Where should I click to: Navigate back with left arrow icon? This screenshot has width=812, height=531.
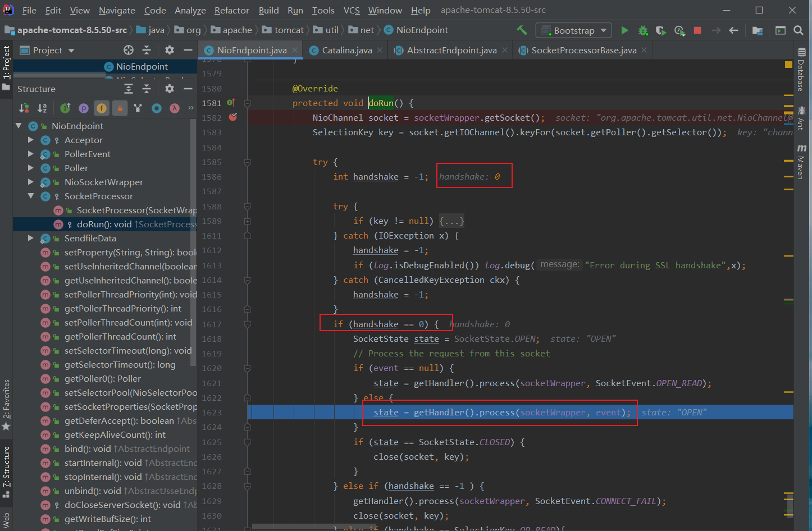click(x=733, y=30)
